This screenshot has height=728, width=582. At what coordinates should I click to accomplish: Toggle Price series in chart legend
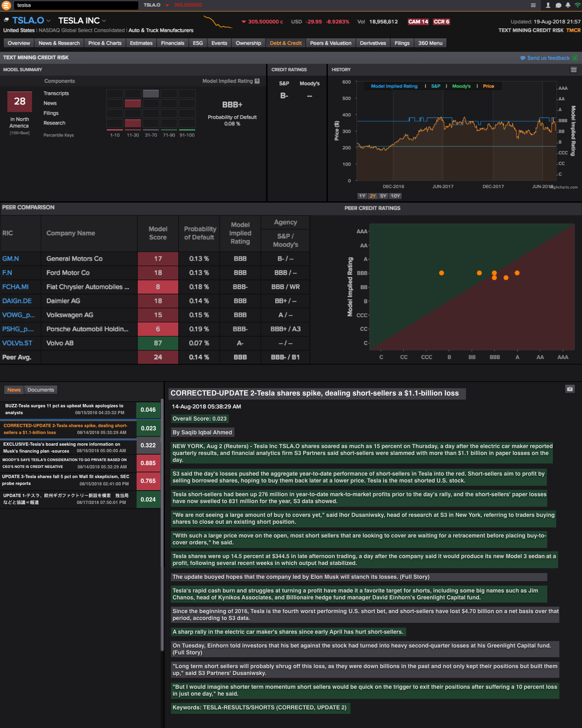tap(488, 86)
